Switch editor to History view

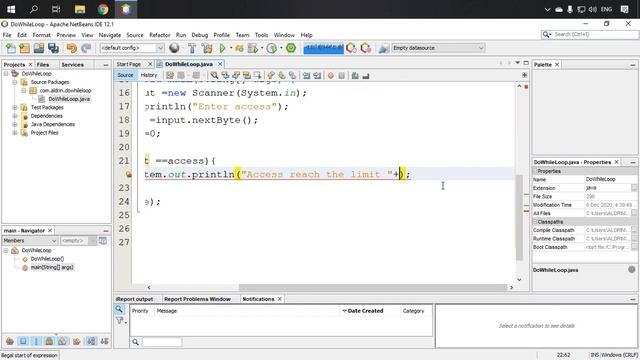[x=149, y=75]
